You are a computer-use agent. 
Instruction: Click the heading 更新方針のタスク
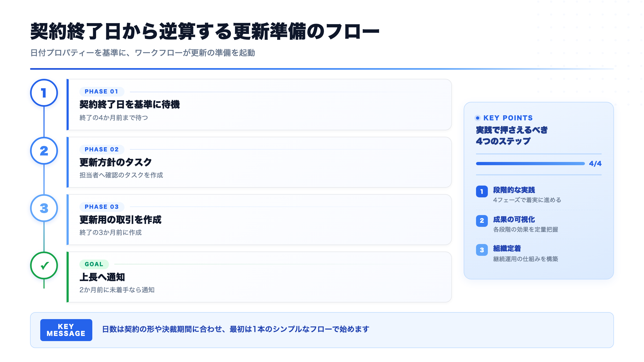[116, 162]
